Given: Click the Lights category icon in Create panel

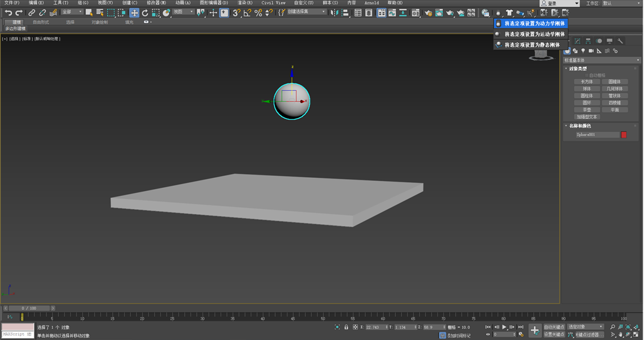Looking at the screenshot, I should pos(583,51).
